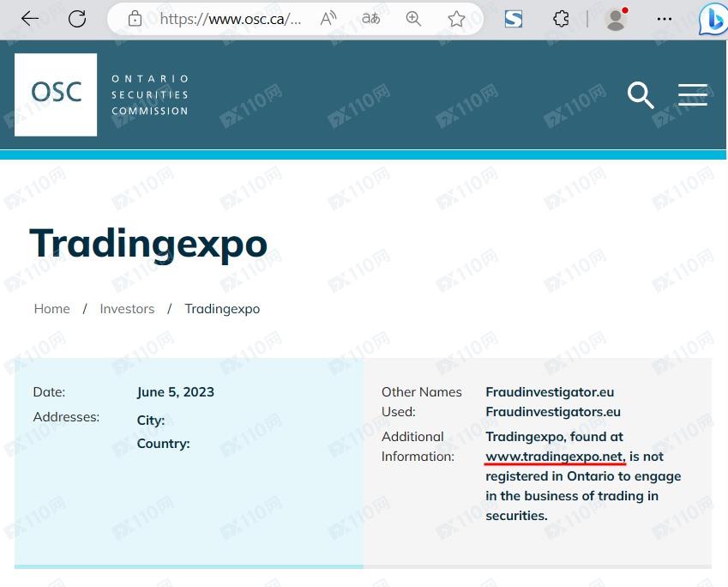Open the Settings and more ellipsis menu
The image size is (728, 587).
[665, 19]
